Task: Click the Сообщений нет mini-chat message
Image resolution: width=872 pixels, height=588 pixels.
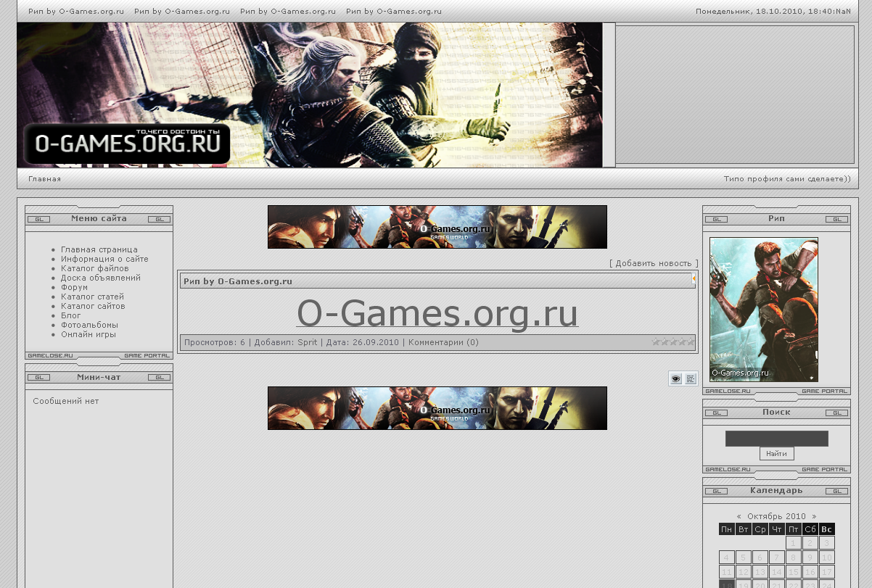Action: coord(66,401)
